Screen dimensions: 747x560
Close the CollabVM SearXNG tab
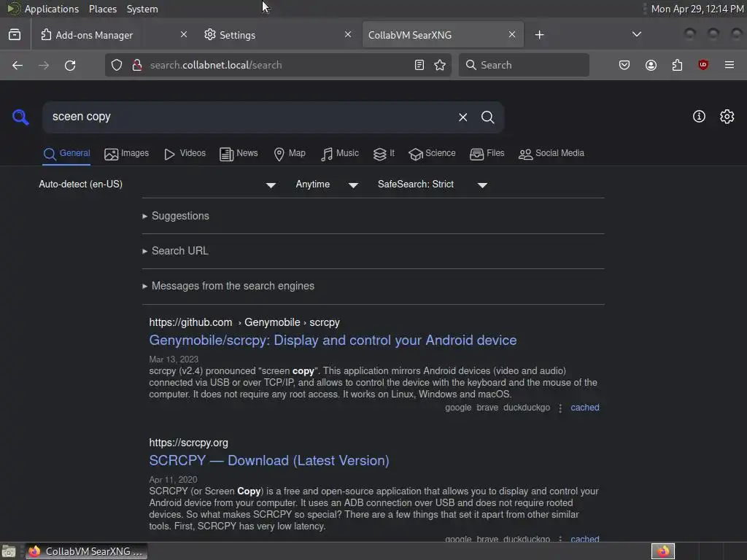511,34
